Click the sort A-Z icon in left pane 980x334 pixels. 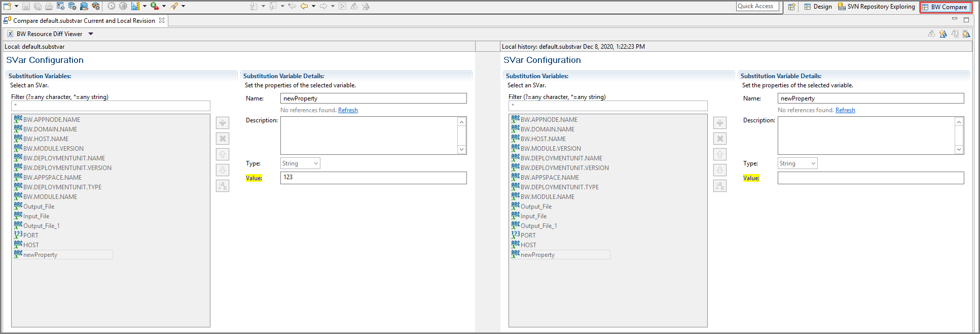(223, 186)
